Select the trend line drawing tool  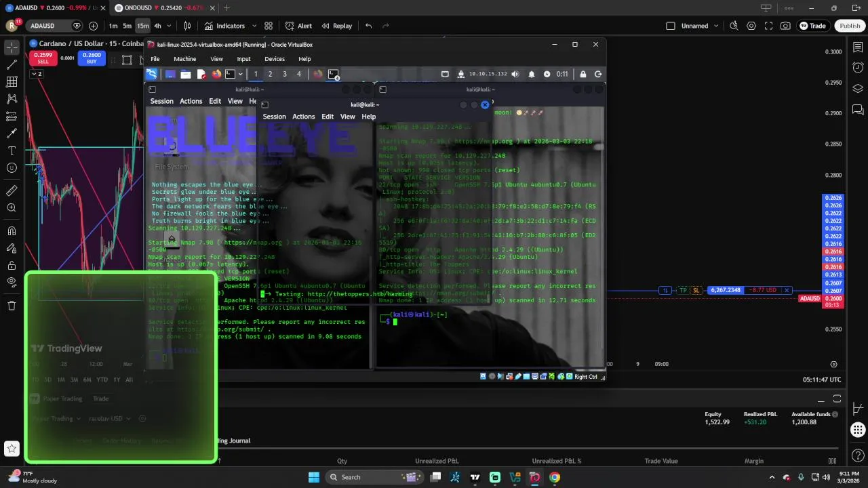pyautogui.click(x=12, y=65)
